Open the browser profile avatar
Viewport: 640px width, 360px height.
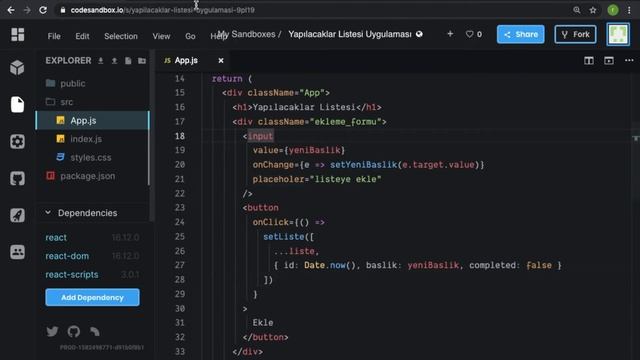click(x=613, y=10)
